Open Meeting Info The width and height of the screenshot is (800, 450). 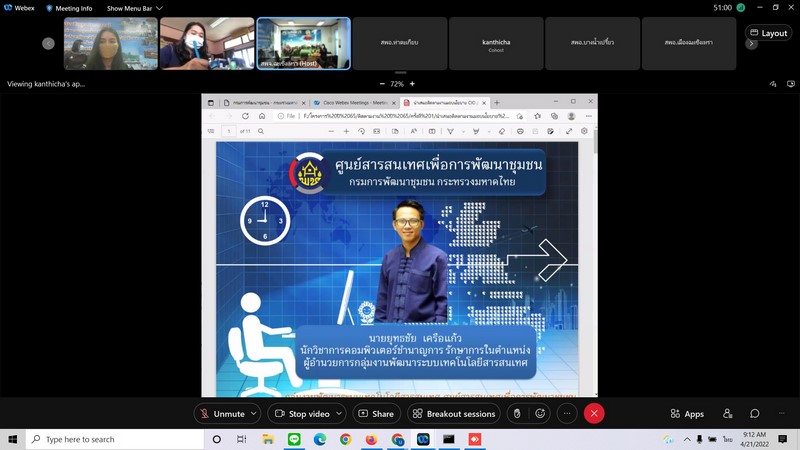point(69,8)
